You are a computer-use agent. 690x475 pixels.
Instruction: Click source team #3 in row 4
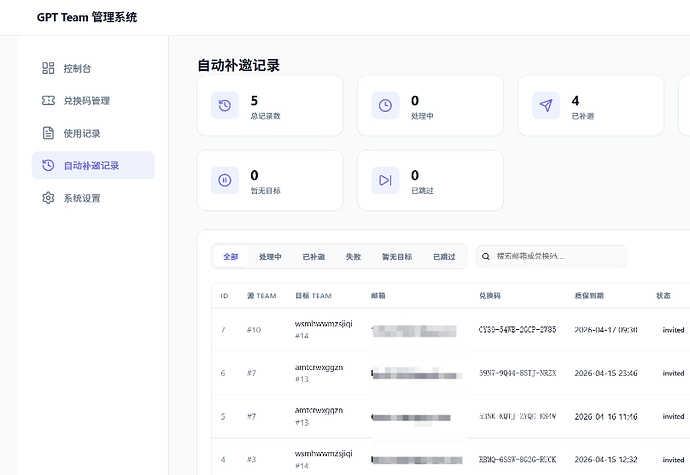tap(251, 460)
